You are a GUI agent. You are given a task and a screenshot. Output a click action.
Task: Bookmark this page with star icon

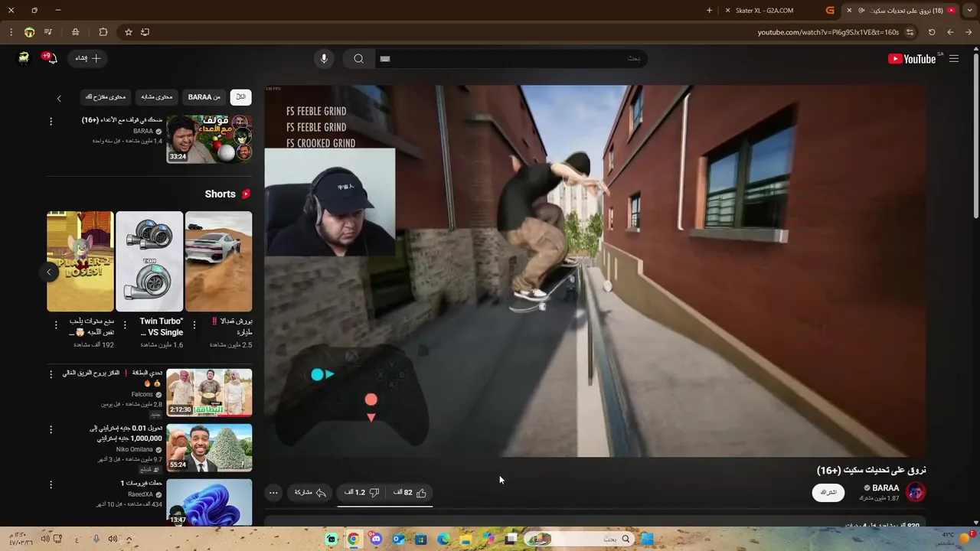[129, 32]
